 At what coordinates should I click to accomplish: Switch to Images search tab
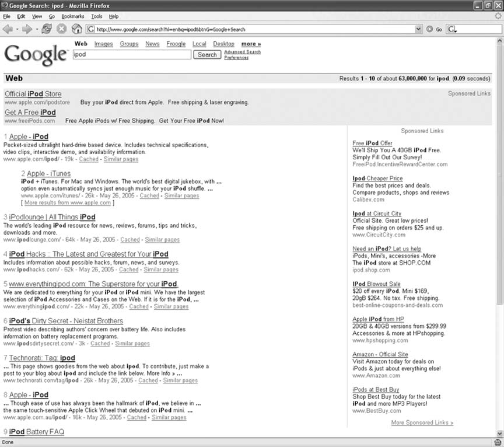click(103, 44)
